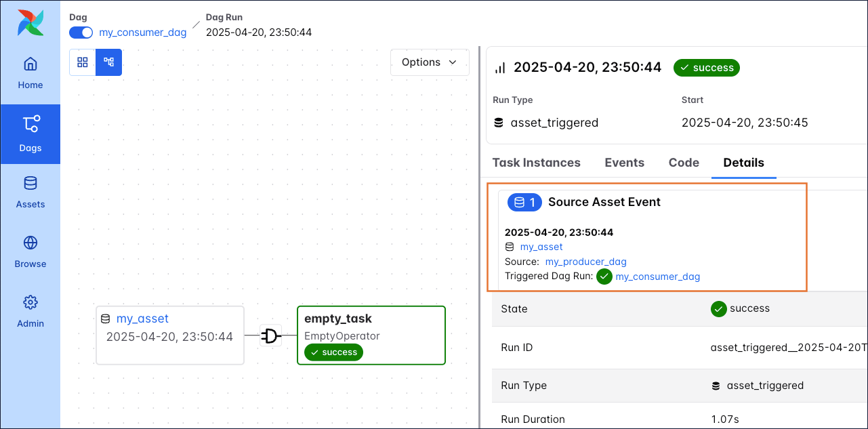
Task: Click the Airflow logo
Action: [30, 22]
